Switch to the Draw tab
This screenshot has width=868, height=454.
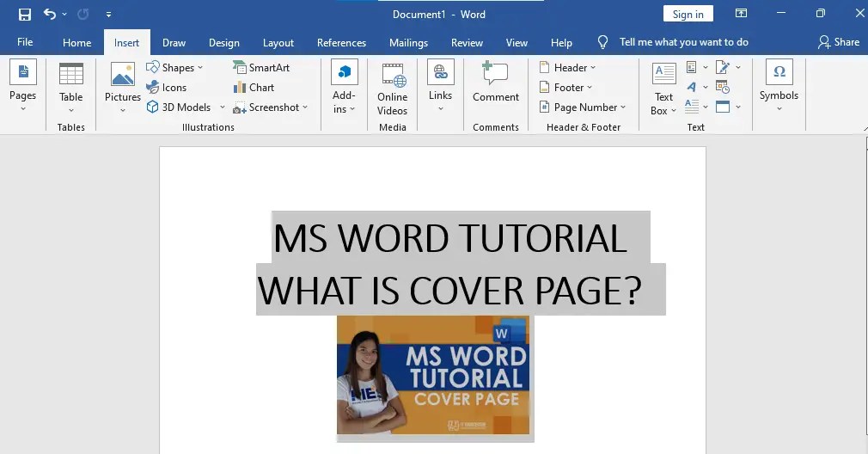(x=174, y=43)
